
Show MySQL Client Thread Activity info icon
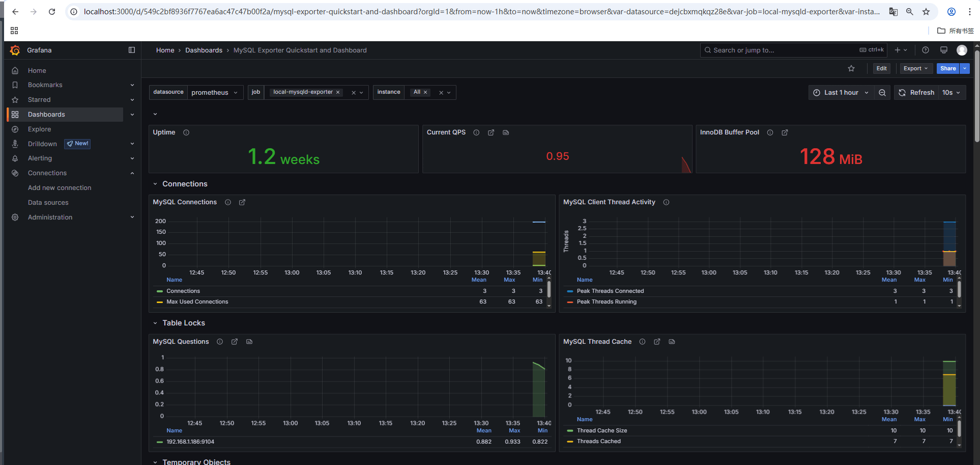pyautogui.click(x=666, y=202)
